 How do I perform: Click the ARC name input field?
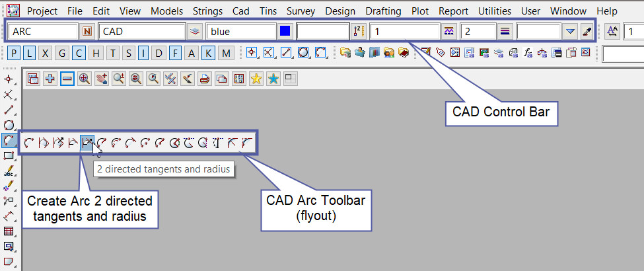point(43,31)
